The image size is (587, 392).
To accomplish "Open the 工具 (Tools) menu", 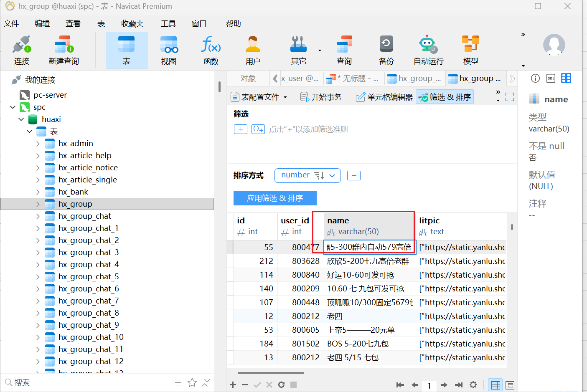I will (x=168, y=24).
